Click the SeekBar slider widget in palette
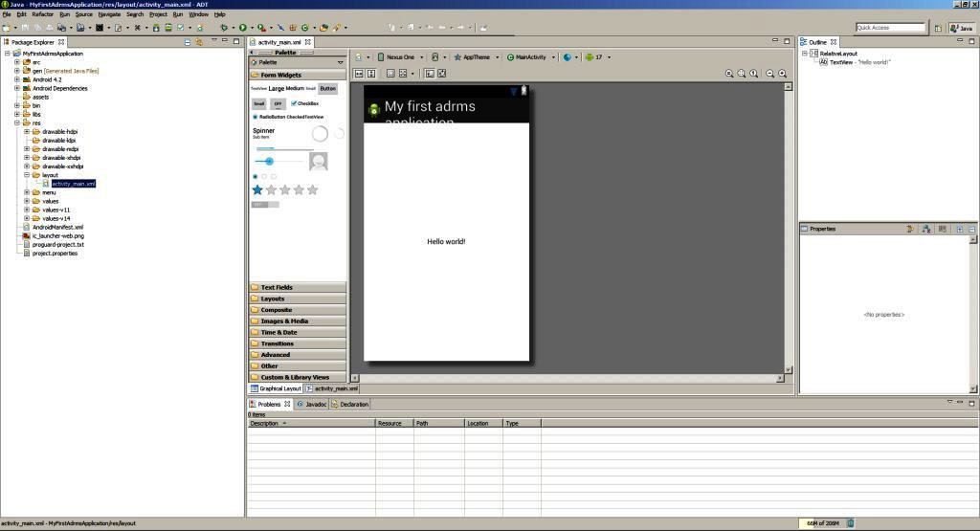The width and height of the screenshot is (980, 531). 278,161
